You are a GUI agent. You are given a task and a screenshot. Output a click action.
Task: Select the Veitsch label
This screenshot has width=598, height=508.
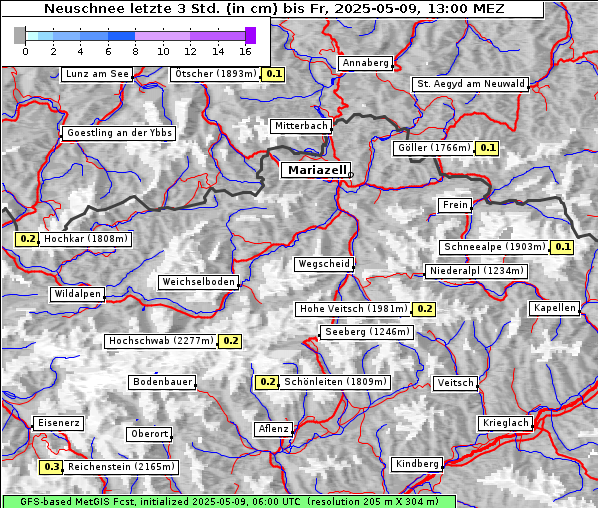pos(455,383)
